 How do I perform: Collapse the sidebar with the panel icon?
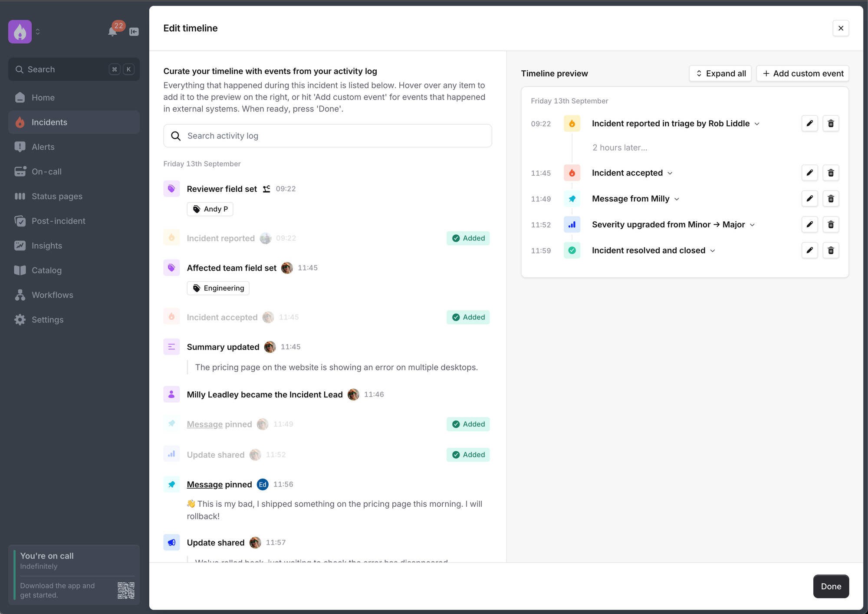(134, 32)
